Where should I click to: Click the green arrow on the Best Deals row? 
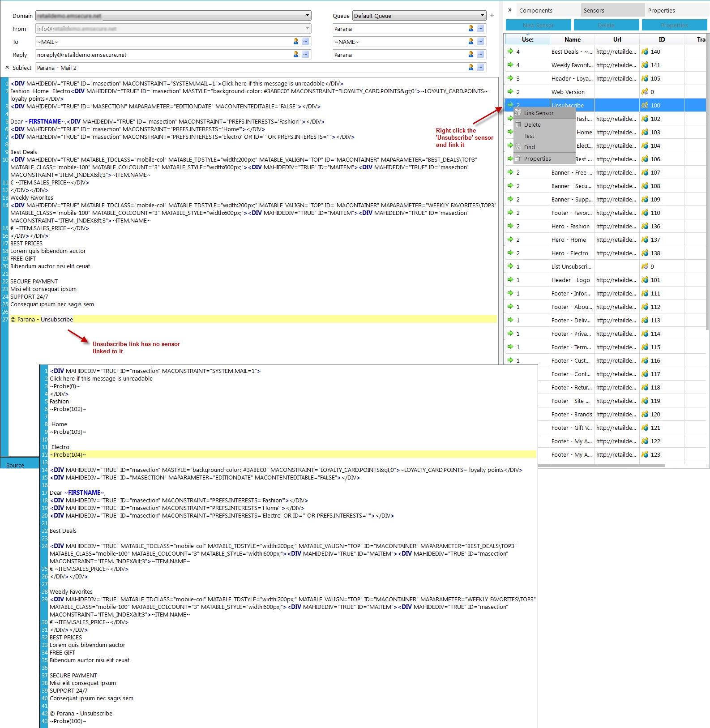point(510,51)
